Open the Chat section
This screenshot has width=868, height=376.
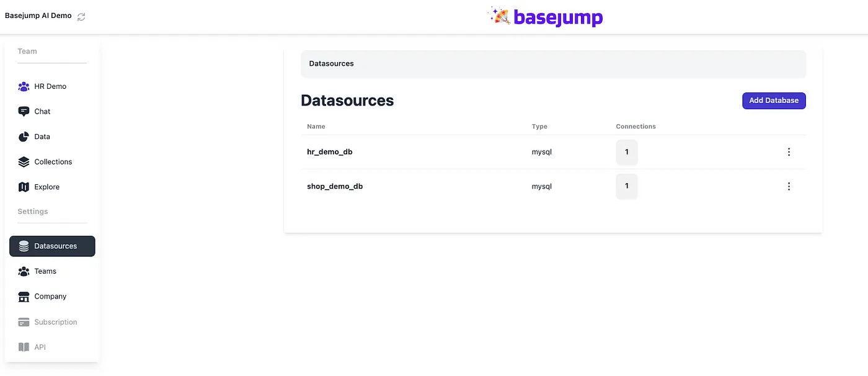coord(42,112)
